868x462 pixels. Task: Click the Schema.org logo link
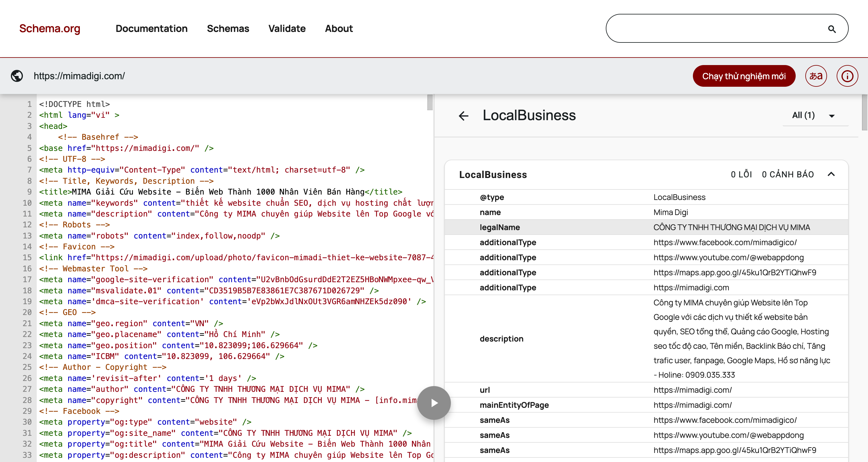point(49,29)
